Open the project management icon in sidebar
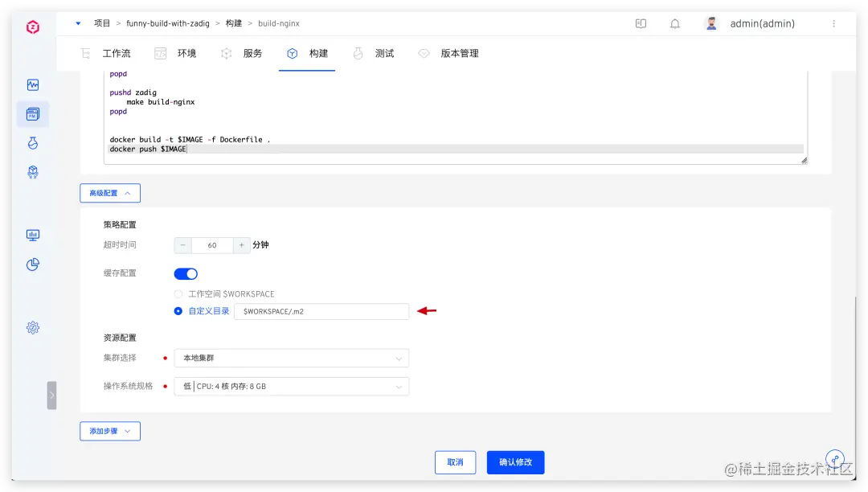The width and height of the screenshot is (868, 492). (x=32, y=113)
